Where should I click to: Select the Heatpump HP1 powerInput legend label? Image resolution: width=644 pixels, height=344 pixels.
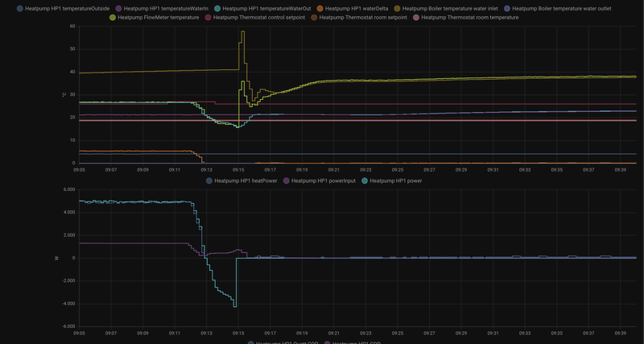click(x=324, y=180)
